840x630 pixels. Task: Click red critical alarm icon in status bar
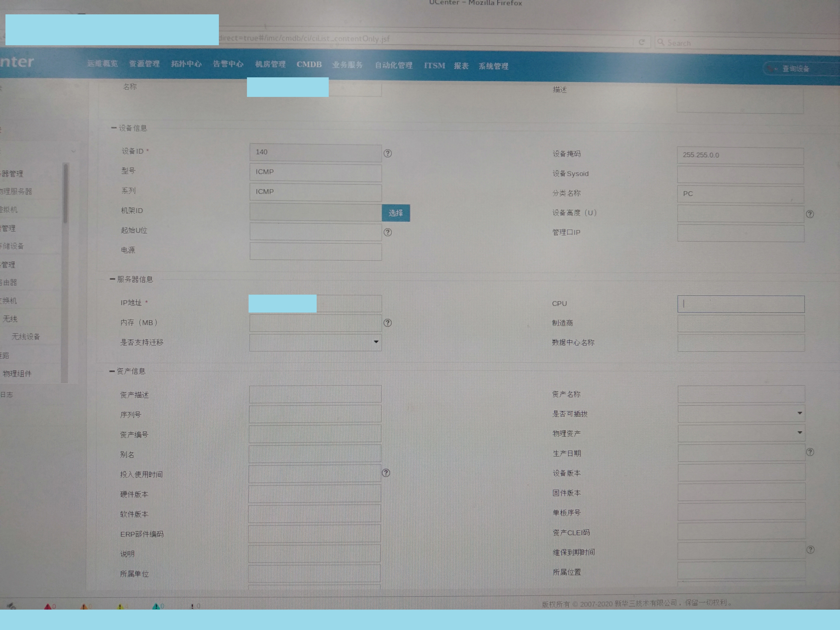click(x=48, y=606)
